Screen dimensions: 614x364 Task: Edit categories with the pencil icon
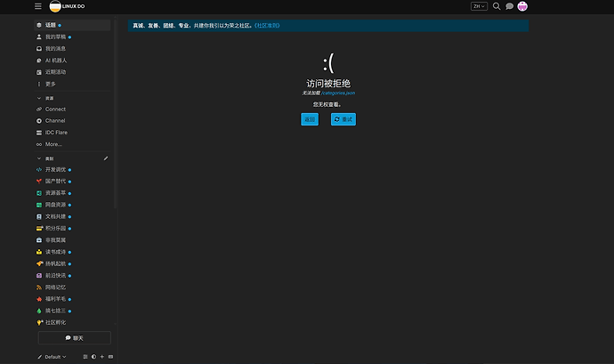(x=106, y=158)
